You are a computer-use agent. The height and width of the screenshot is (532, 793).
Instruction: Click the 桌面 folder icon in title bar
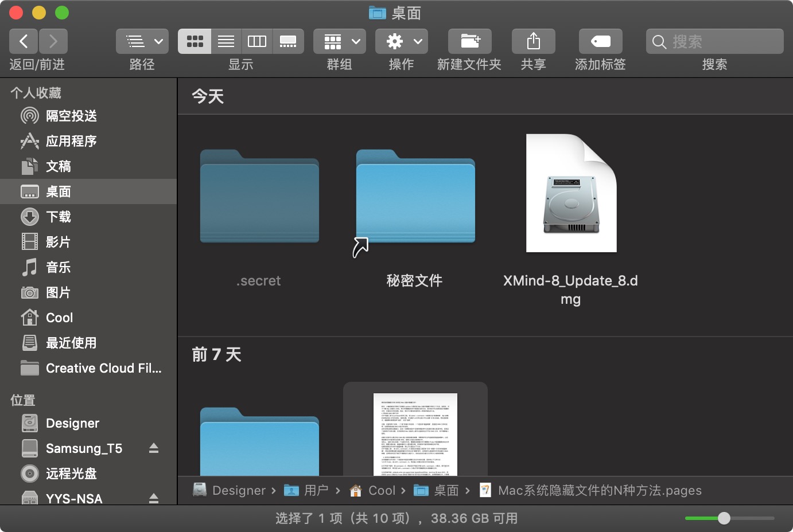[378, 13]
